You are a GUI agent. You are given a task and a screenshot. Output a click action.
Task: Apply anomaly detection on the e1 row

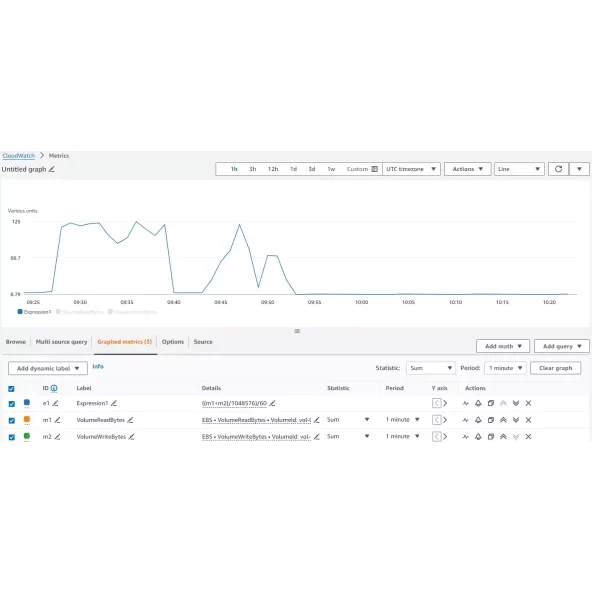(466, 403)
